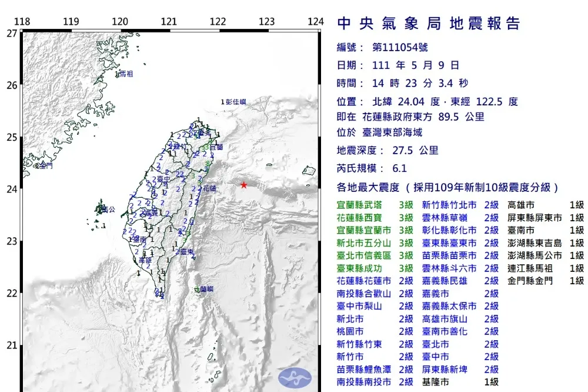Click the title 中央氣象局地震報告

pos(429,24)
